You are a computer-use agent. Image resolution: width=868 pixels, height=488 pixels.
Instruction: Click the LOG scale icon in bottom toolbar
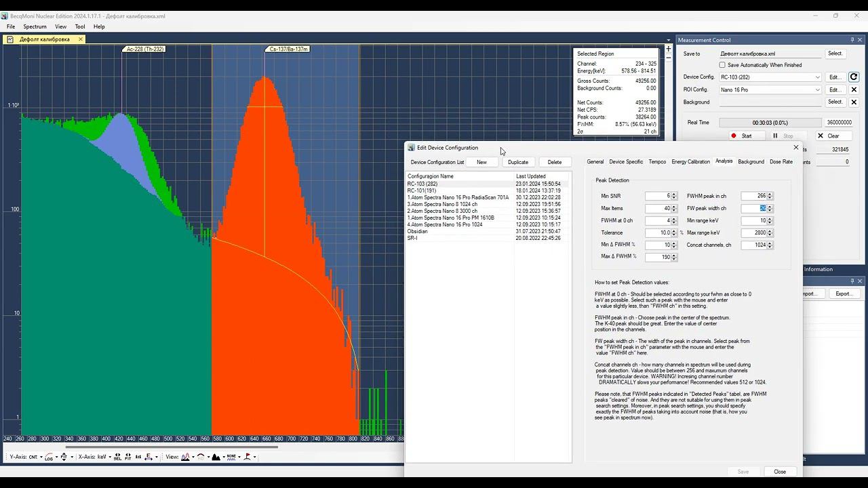(x=49, y=457)
